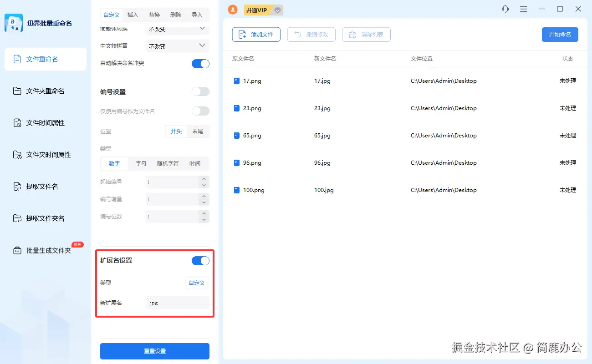Switch to the 导入 tab

[197, 15]
